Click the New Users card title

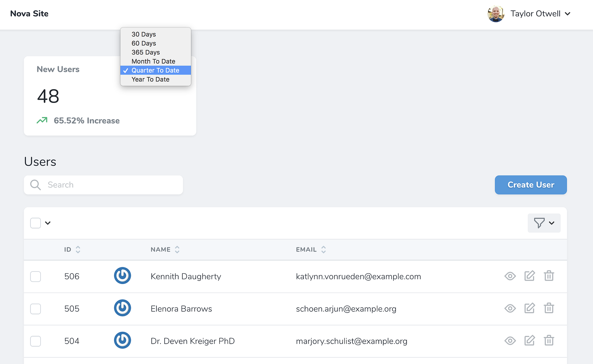tap(58, 69)
